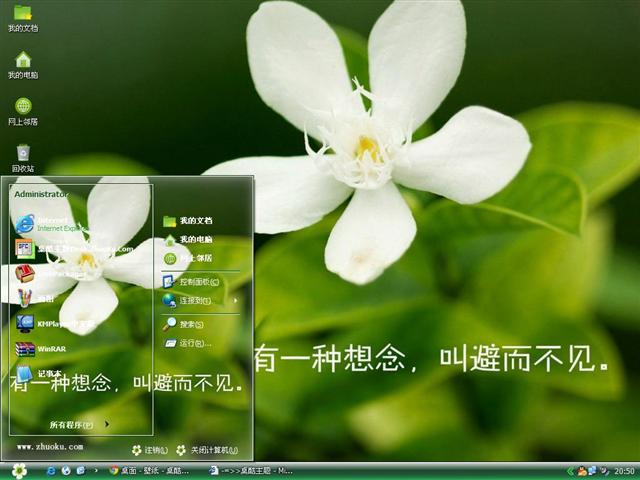This screenshot has width=640, height=480.
Task: Open the volume tray icon
Action: pos(604,471)
